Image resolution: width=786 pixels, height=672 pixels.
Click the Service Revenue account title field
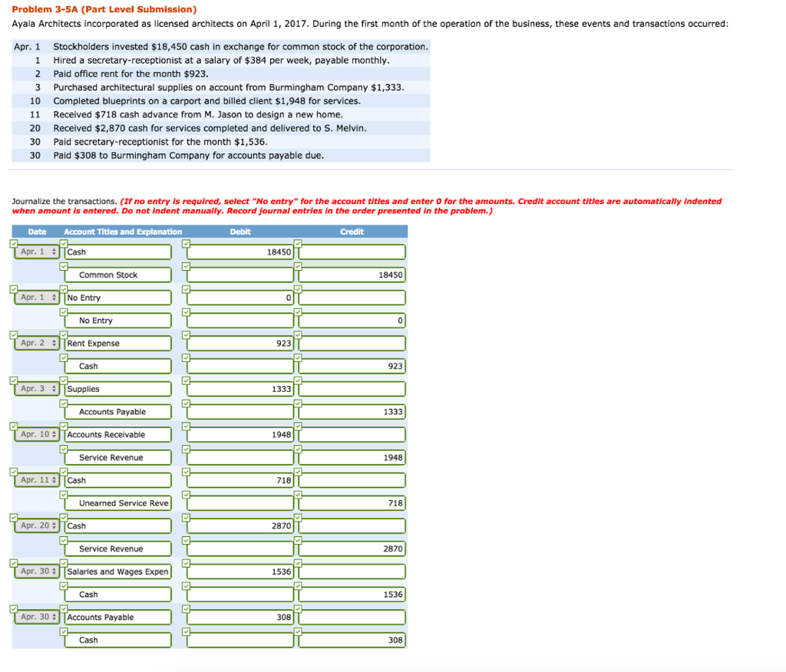coord(117,457)
